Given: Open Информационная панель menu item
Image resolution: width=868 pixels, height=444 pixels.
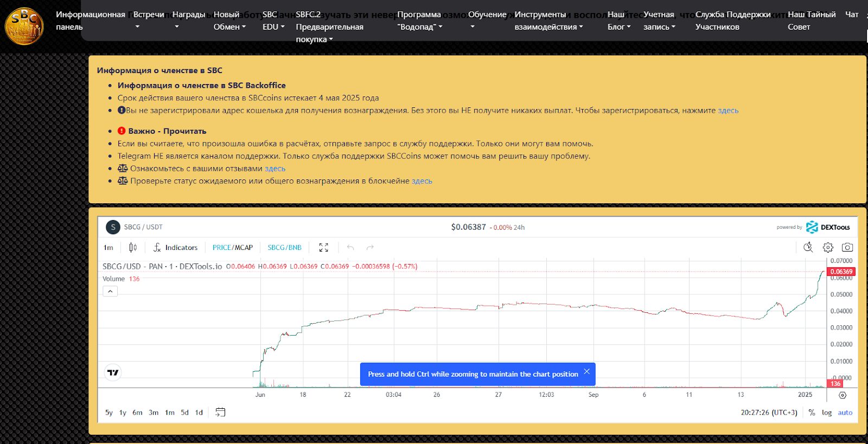Looking at the screenshot, I should (x=90, y=21).
